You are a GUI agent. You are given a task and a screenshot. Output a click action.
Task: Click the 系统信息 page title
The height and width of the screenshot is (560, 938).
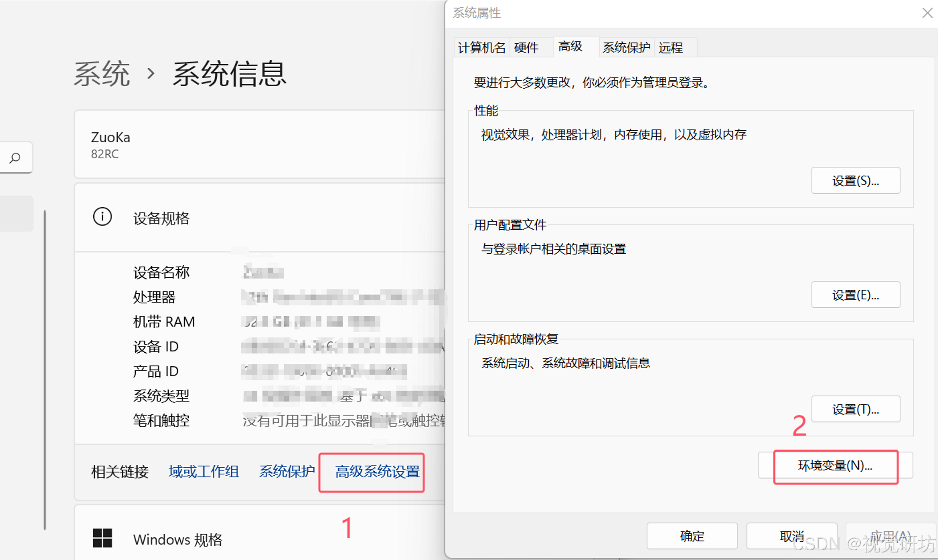229,74
